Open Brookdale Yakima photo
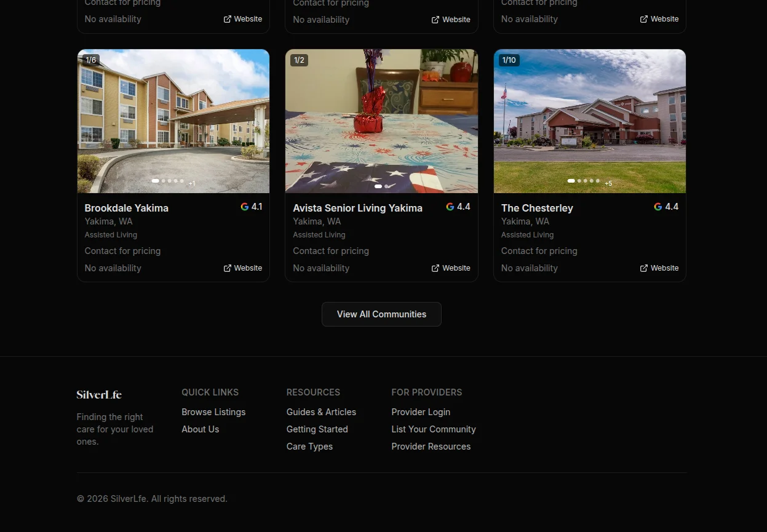The height and width of the screenshot is (532, 767). [x=173, y=121]
